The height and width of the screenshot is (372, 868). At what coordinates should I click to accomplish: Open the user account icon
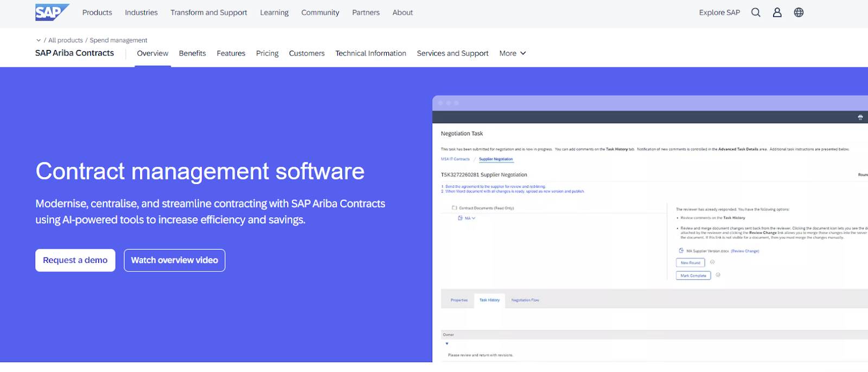(777, 12)
